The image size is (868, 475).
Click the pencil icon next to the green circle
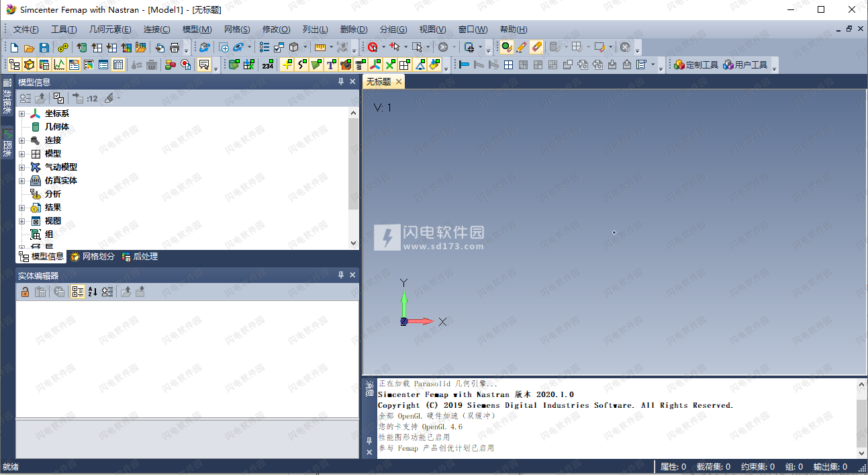point(522,48)
